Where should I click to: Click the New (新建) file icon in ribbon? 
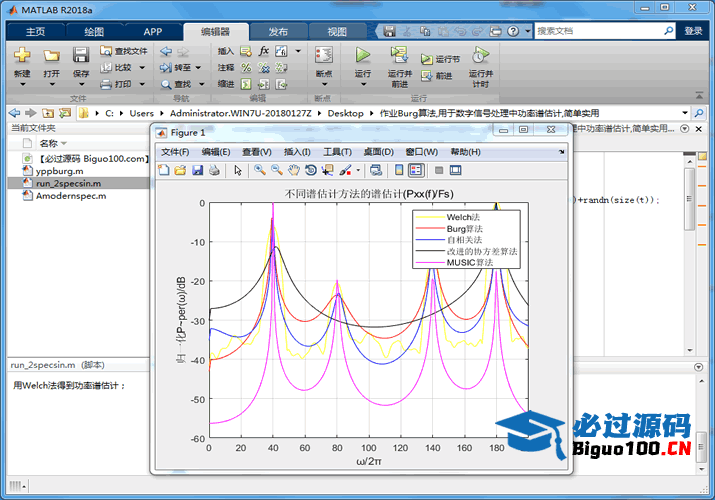[x=22, y=56]
